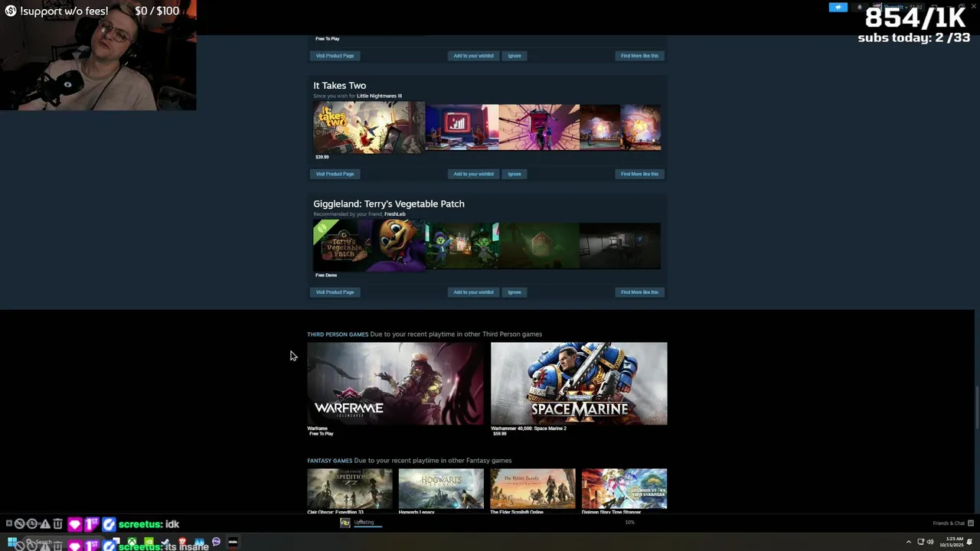
Task: Click the THIRD PERSON GAMES heading link
Action: 338,334
